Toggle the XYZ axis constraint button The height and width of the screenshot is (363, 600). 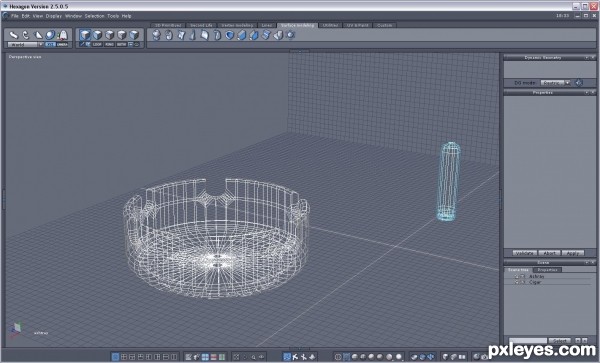pyautogui.click(x=51, y=45)
